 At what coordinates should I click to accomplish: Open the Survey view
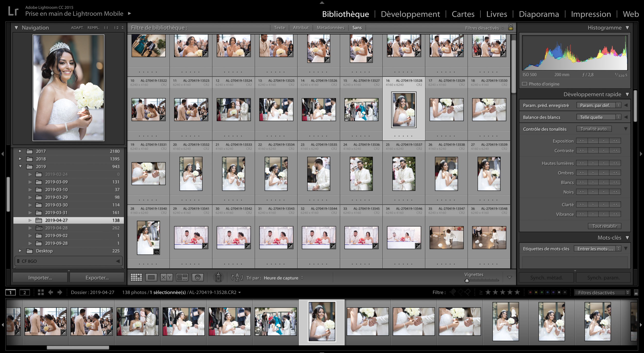pos(182,277)
